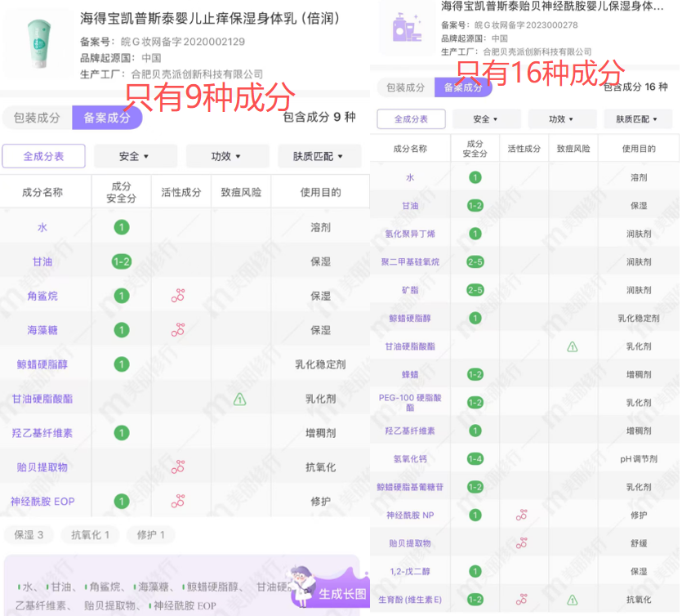Expand 安全 dropdown in right panel
Image resolution: width=682 pixels, height=616 pixels.
tap(485, 119)
